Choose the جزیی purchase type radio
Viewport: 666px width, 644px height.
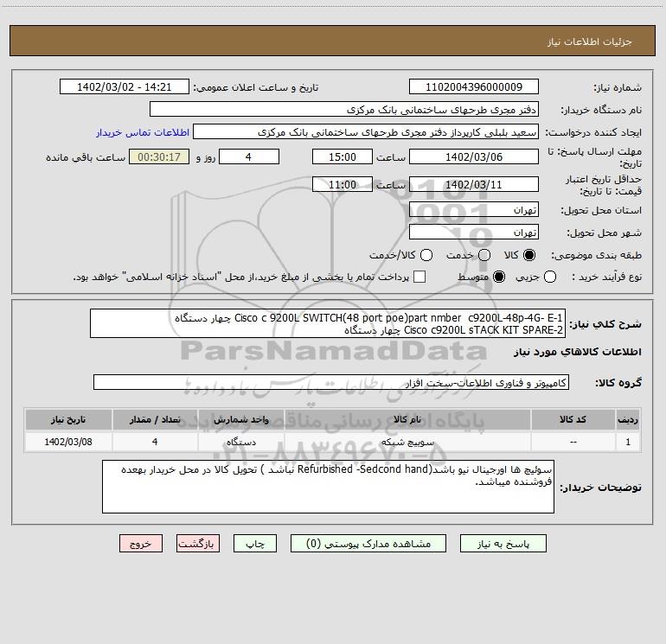point(549,277)
